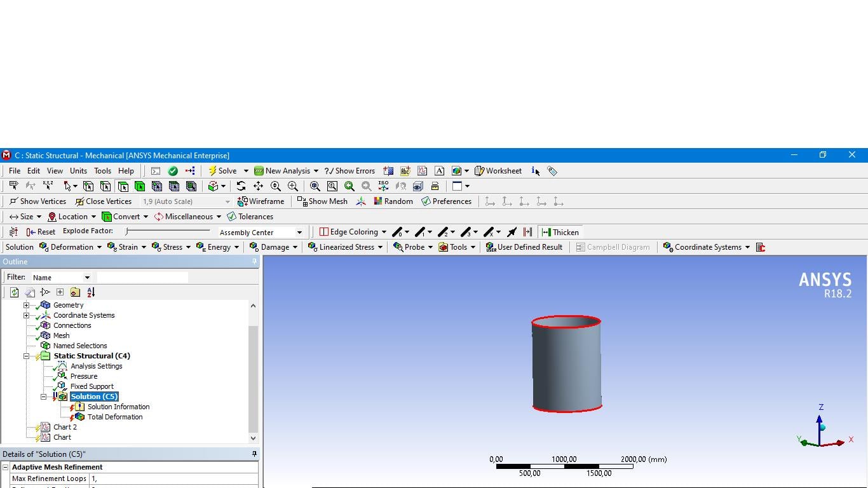Click the report icon after Coordinate Systems toolbar
868x488 pixels.
pos(761,247)
